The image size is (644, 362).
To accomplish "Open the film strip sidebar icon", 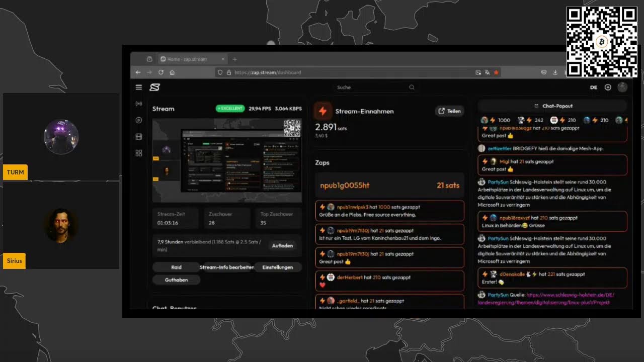I will [x=139, y=136].
